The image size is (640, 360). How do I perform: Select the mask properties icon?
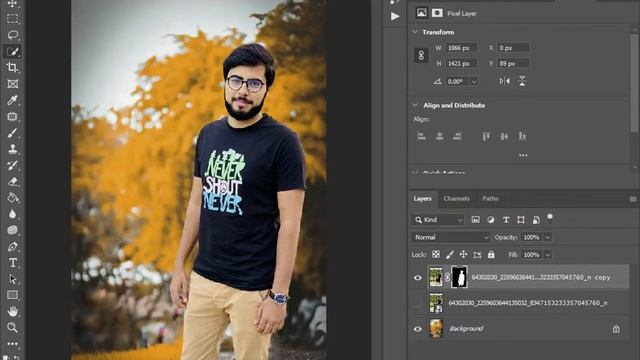click(437, 13)
